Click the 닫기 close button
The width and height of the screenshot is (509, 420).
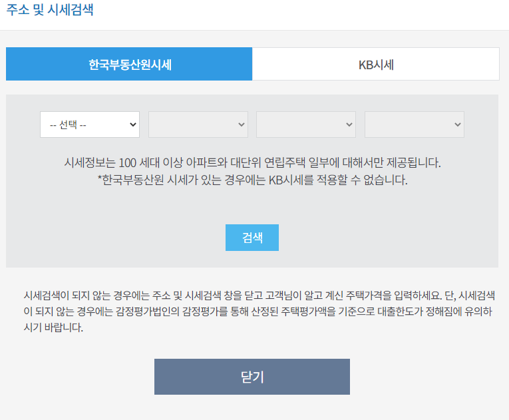[x=252, y=377]
